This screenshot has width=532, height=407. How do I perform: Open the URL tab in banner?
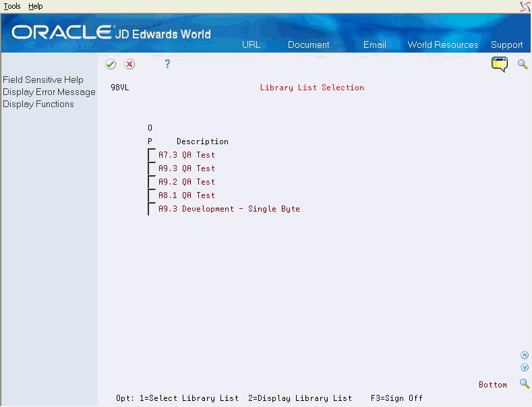coord(251,44)
